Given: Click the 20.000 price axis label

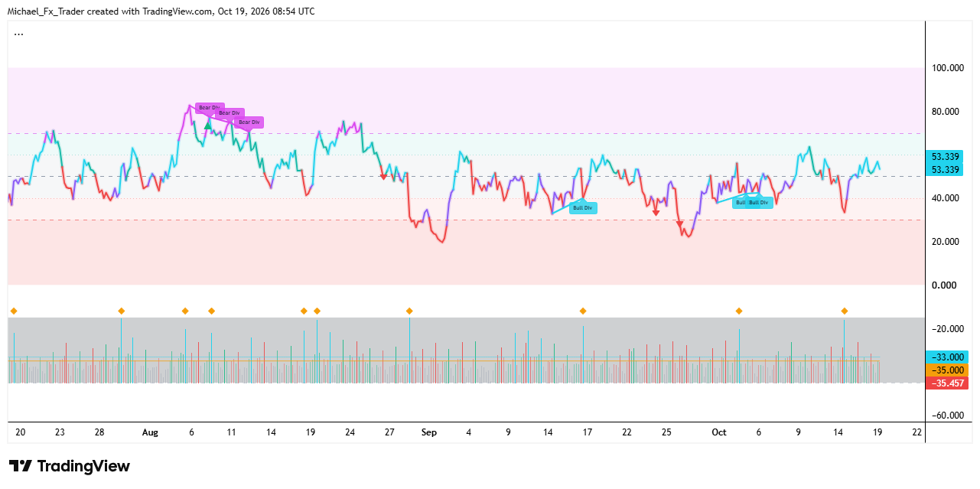Looking at the screenshot, I should tap(947, 242).
